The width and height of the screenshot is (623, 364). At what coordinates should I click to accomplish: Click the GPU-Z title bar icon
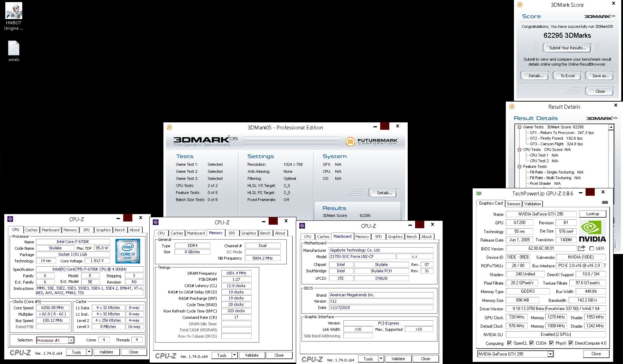click(x=479, y=193)
